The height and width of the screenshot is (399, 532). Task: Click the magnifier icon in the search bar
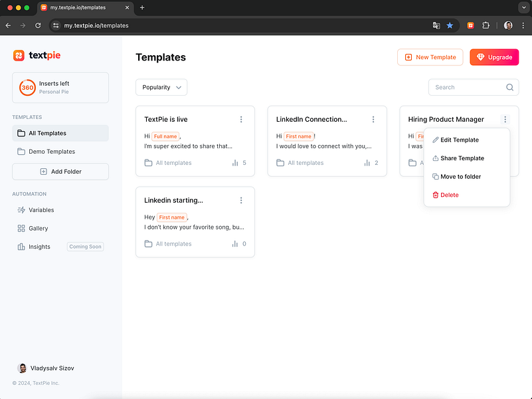tap(509, 87)
